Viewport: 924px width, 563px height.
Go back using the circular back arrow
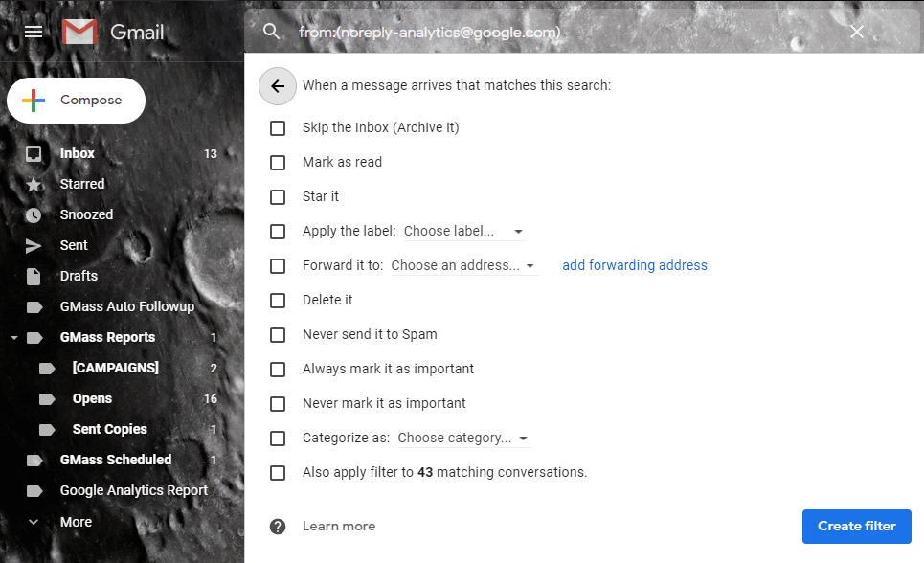tap(277, 86)
